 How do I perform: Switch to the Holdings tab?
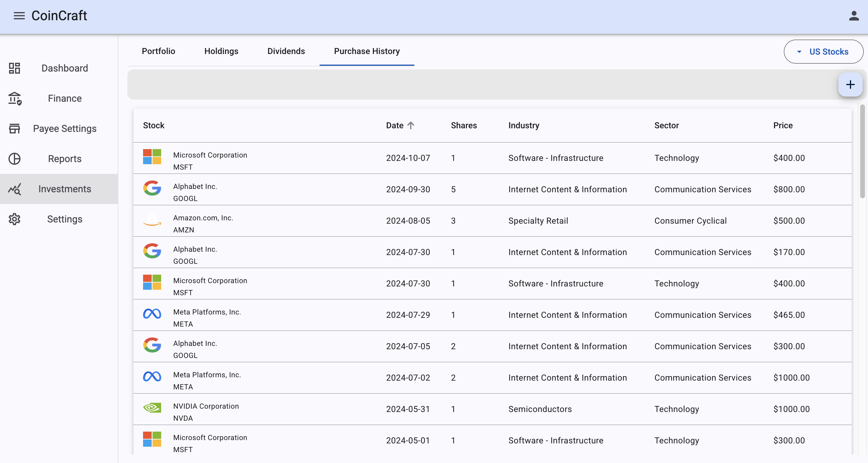(221, 51)
